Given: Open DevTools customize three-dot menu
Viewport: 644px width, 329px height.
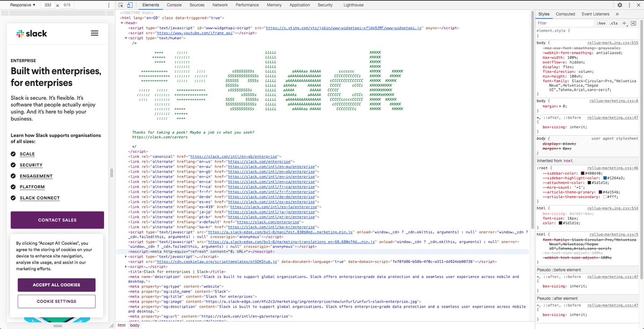Looking at the screenshot, I should 628,5.
